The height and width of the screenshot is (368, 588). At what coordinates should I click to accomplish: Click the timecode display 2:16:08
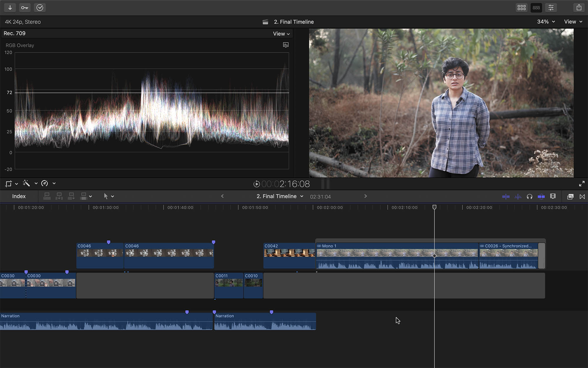click(x=285, y=184)
